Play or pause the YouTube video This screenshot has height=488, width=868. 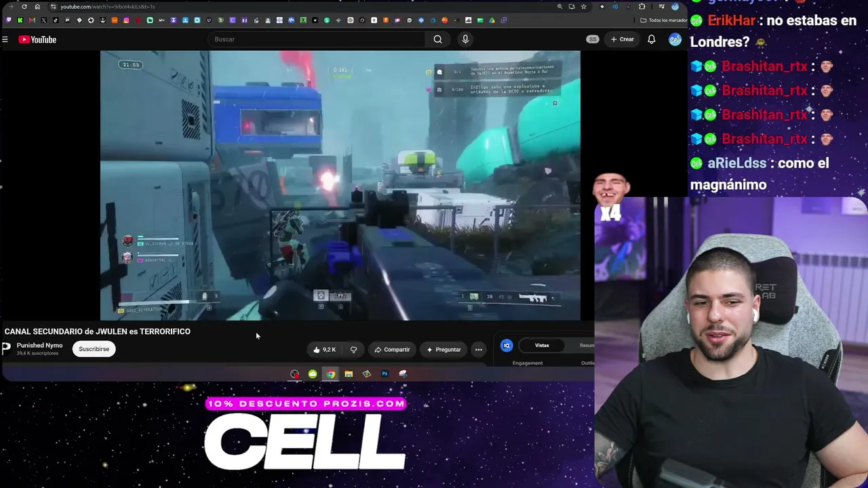tap(340, 185)
